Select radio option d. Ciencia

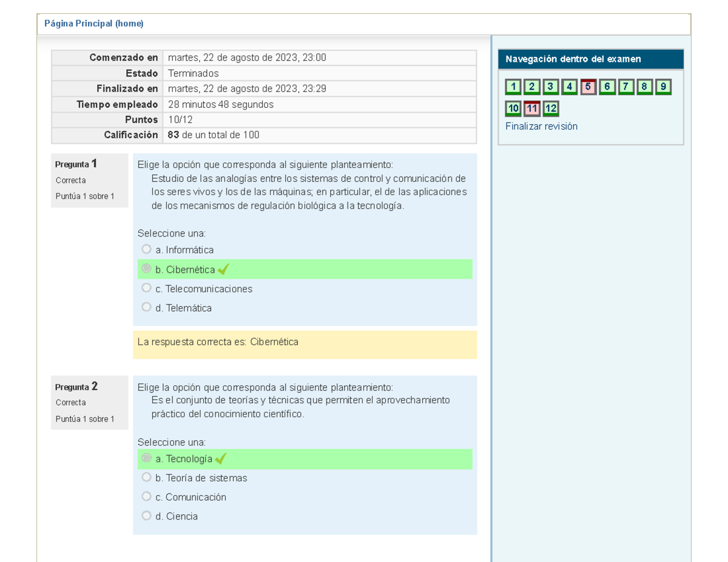click(146, 516)
